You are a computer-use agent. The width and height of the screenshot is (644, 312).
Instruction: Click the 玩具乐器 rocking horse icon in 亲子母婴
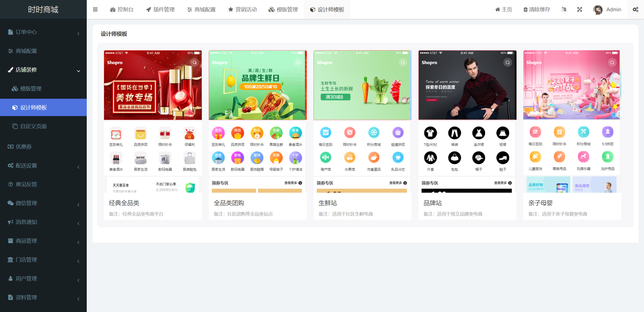point(583,157)
